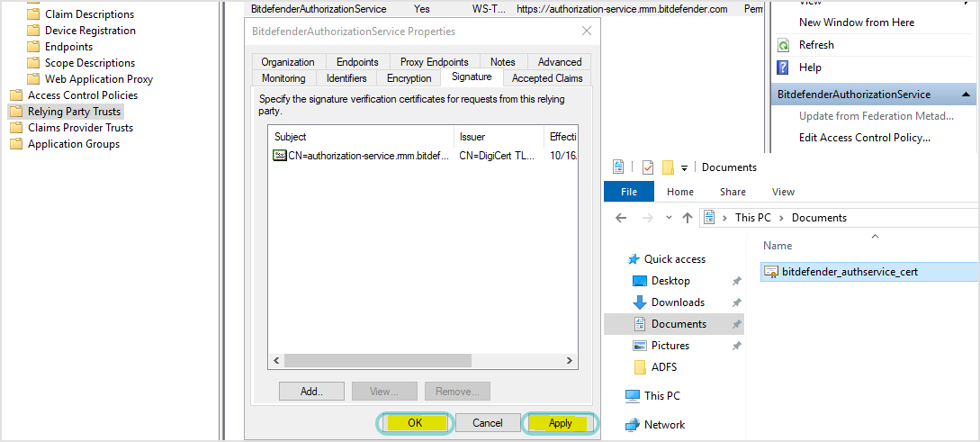Open Web Application Proxy folder
This screenshot has height=442, width=980.
[99, 79]
